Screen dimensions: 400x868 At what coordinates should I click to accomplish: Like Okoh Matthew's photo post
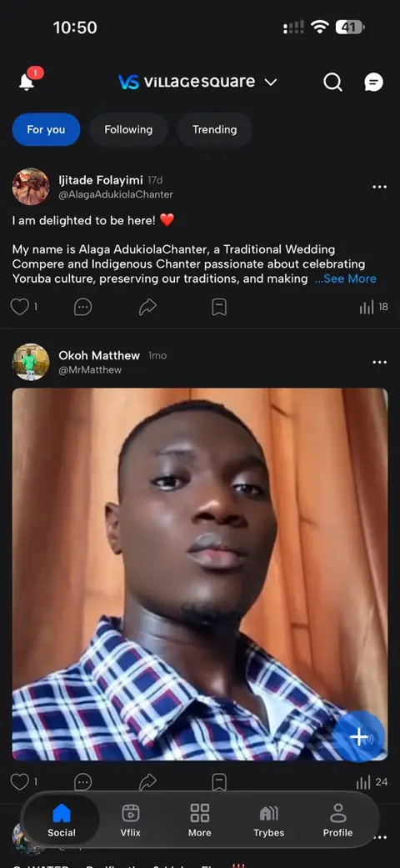20,781
